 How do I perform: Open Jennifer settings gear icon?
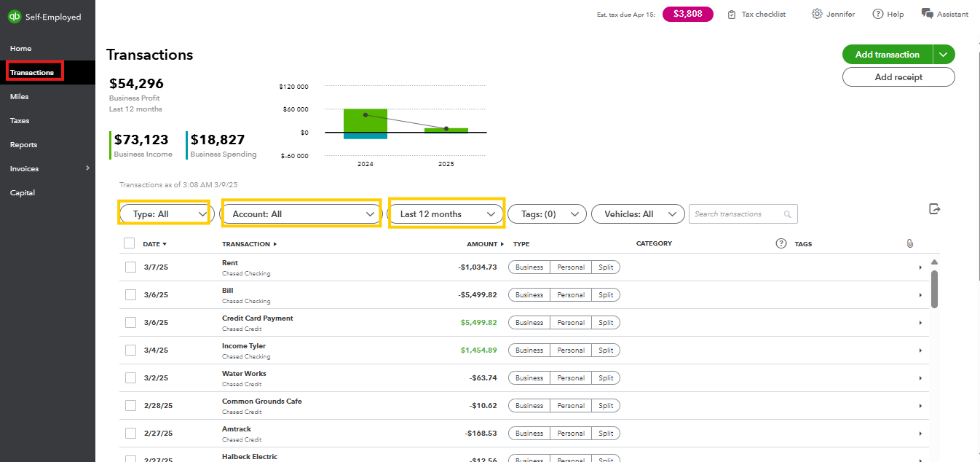pos(817,14)
